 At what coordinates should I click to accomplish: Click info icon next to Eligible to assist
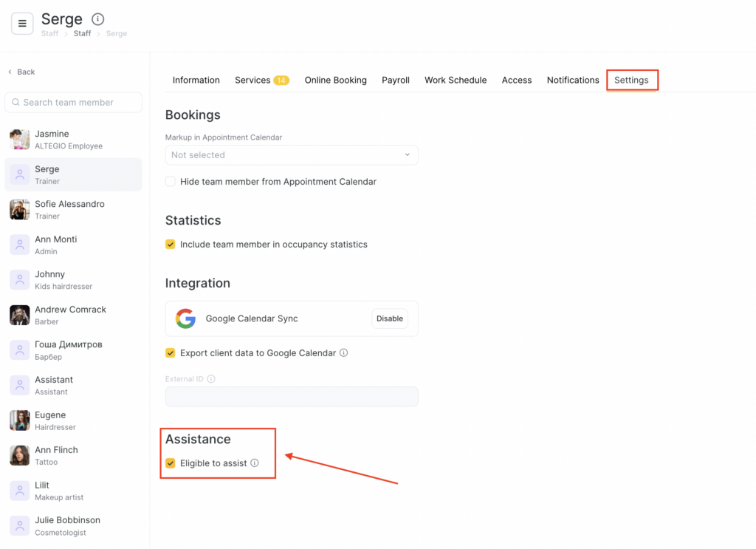point(255,463)
